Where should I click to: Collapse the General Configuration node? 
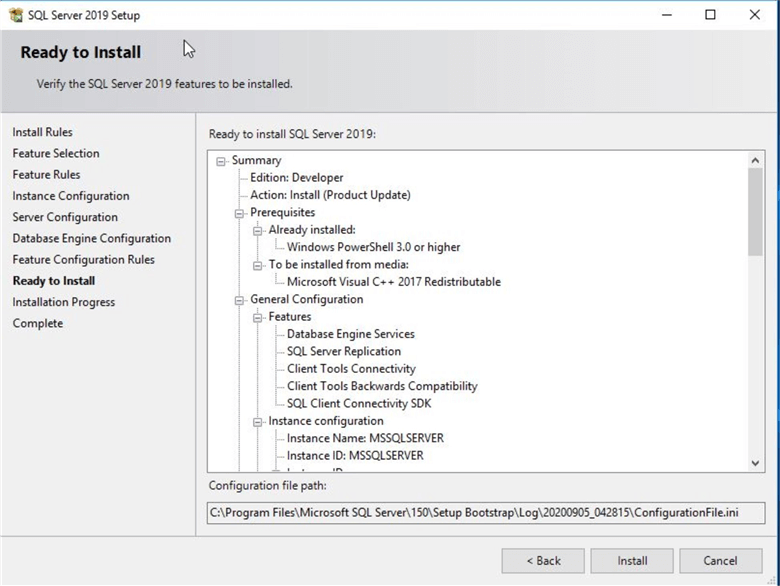coord(239,300)
